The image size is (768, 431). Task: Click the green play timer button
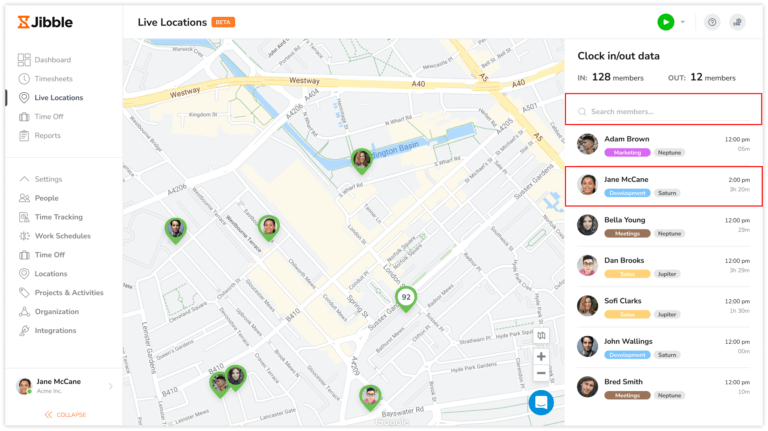[x=666, y=22]
